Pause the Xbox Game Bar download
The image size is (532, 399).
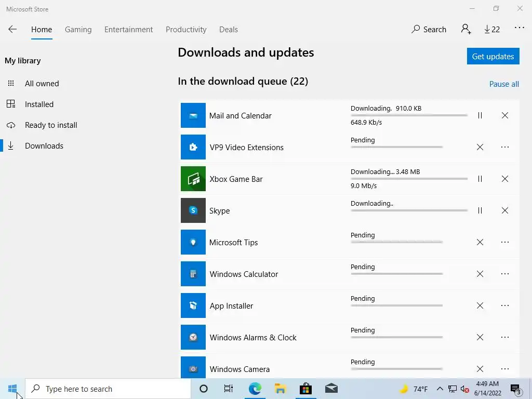click(480, 179)
